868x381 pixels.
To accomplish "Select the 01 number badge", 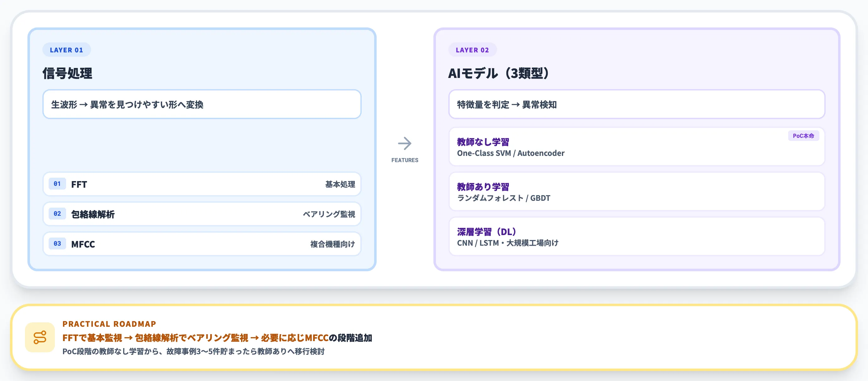I will pos(57,184).
